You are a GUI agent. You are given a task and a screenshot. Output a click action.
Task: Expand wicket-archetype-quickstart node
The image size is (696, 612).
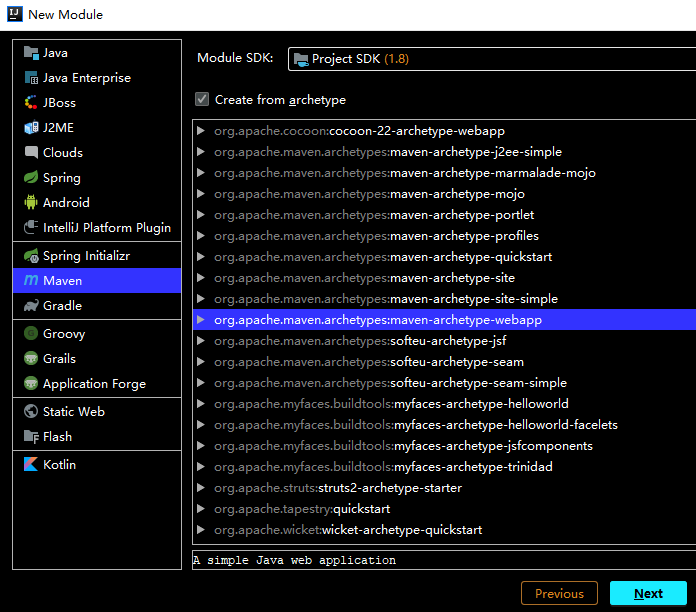point(201,529)
